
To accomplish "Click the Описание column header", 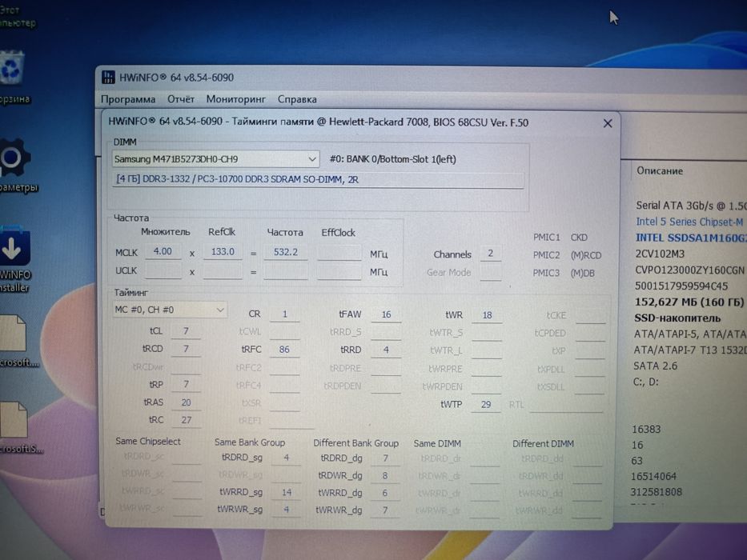I will [660, 171].
